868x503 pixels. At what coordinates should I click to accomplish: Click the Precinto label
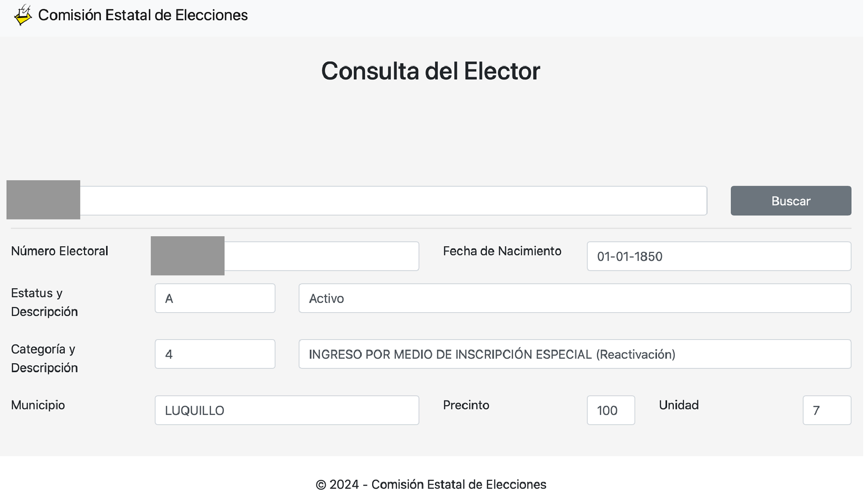(x=466, y=405)
